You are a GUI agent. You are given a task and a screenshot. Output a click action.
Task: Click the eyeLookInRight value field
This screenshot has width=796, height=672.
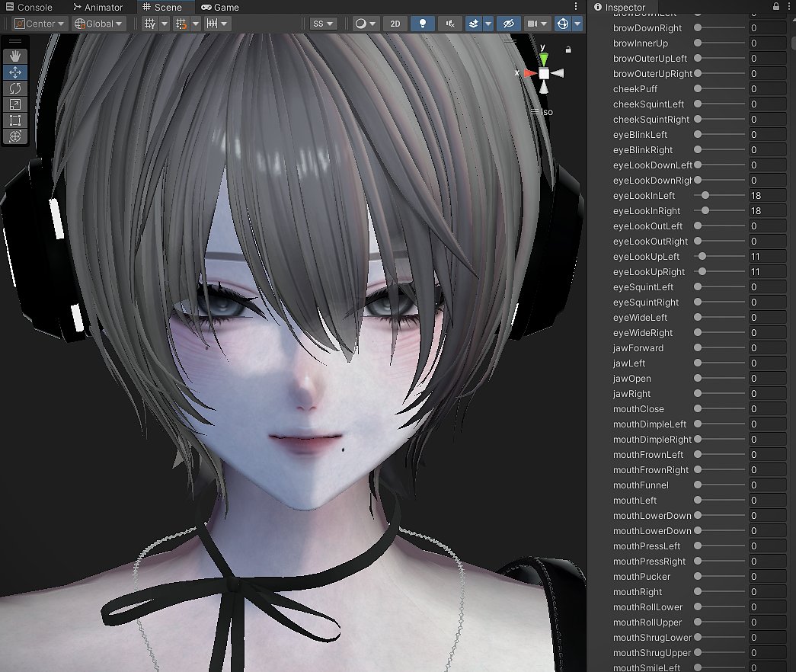768,211
